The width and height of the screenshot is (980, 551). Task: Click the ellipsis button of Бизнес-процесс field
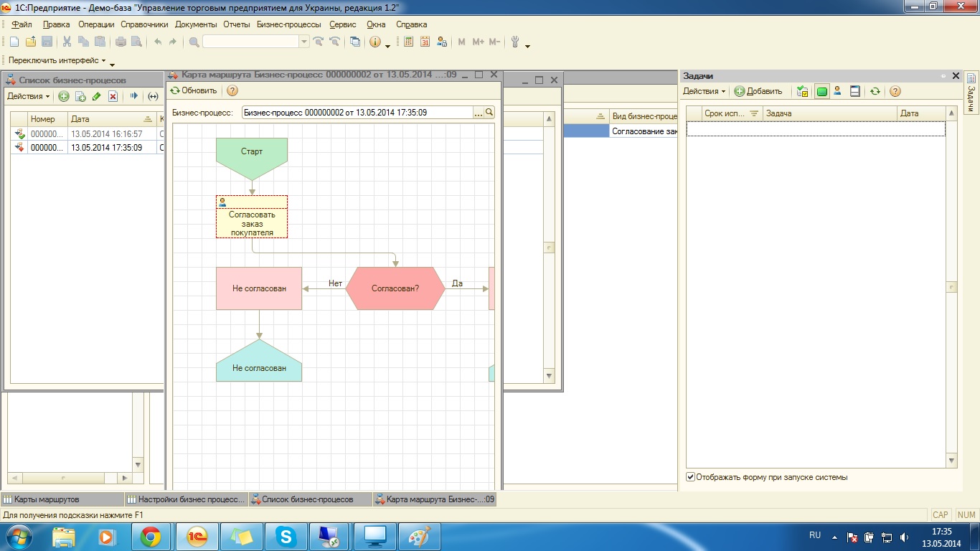(x=479, y=113)
